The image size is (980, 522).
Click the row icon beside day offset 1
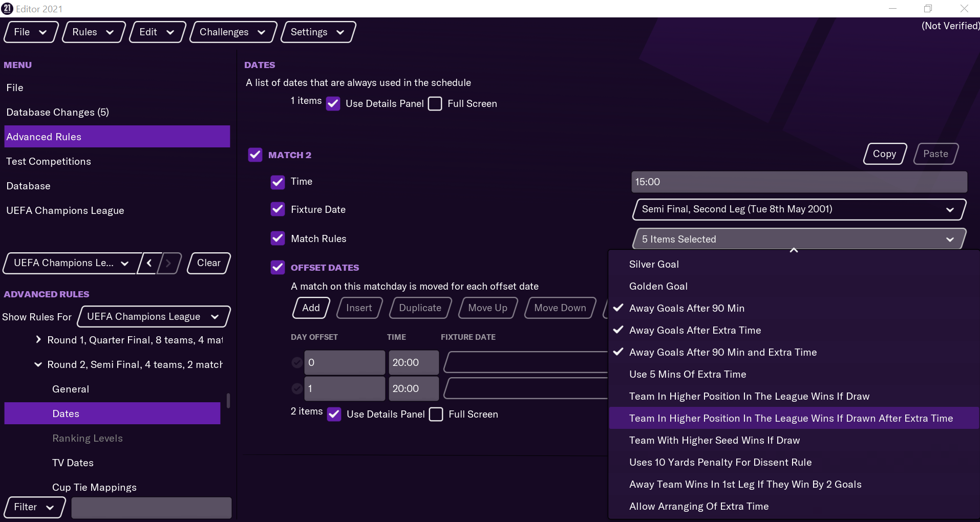(x=297, y=389)
